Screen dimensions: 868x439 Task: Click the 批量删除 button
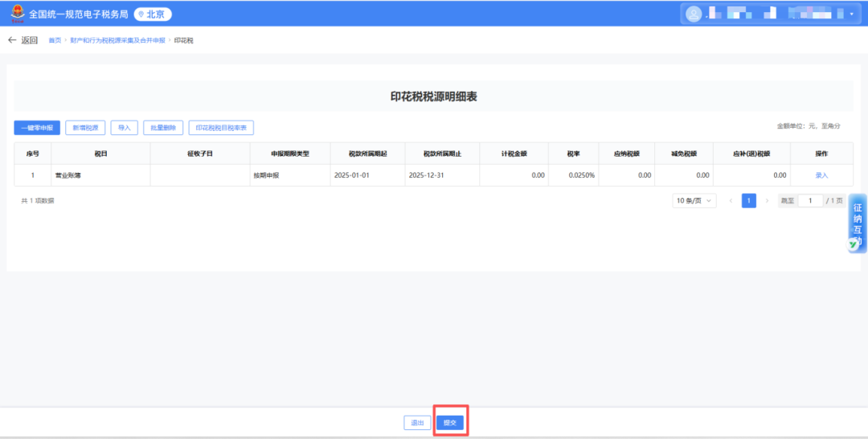point(163,127)
